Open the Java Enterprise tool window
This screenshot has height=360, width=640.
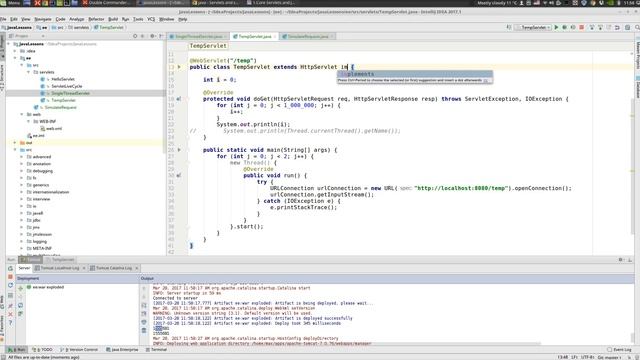click(x=122, y=350)
